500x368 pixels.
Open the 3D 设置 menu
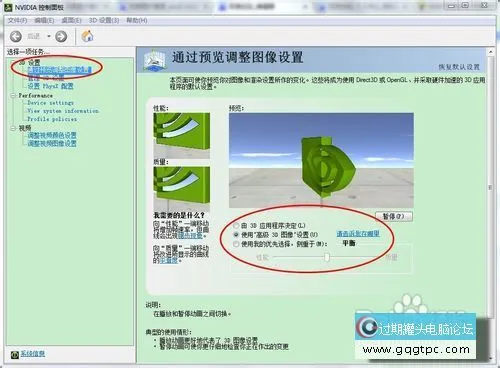(104, 20)
